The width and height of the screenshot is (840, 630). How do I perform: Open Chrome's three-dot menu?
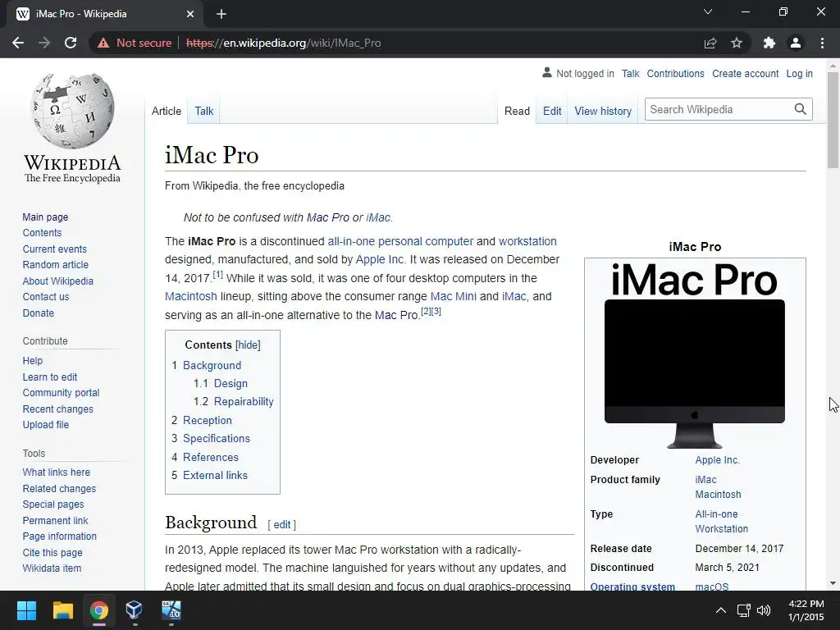pyautogui.click(x=822, y=43)
